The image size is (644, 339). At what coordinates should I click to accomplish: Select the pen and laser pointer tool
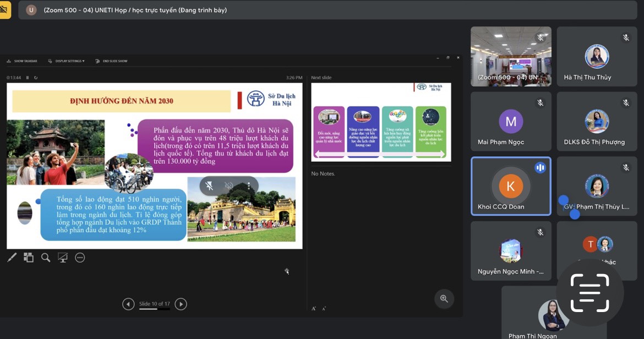point(12,258)
